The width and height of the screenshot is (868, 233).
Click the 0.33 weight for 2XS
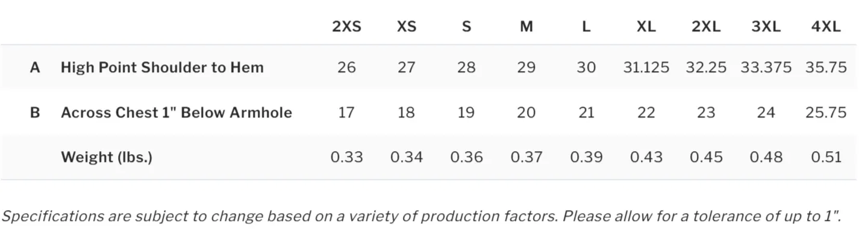coord(346,158)
